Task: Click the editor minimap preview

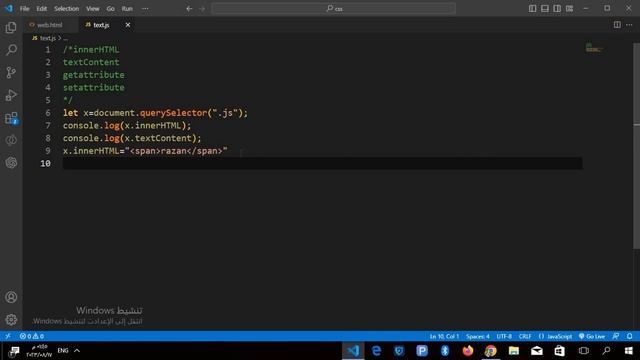Action: [x=594, y=48]
